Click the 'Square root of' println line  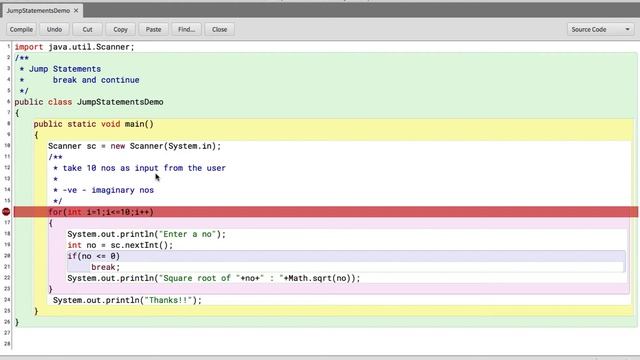(x=213, y=278)
